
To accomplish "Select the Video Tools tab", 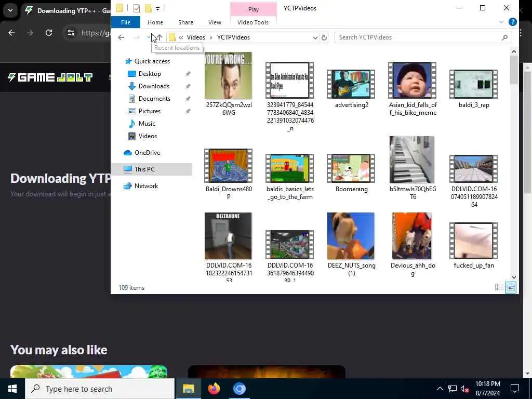I will 253,22.
